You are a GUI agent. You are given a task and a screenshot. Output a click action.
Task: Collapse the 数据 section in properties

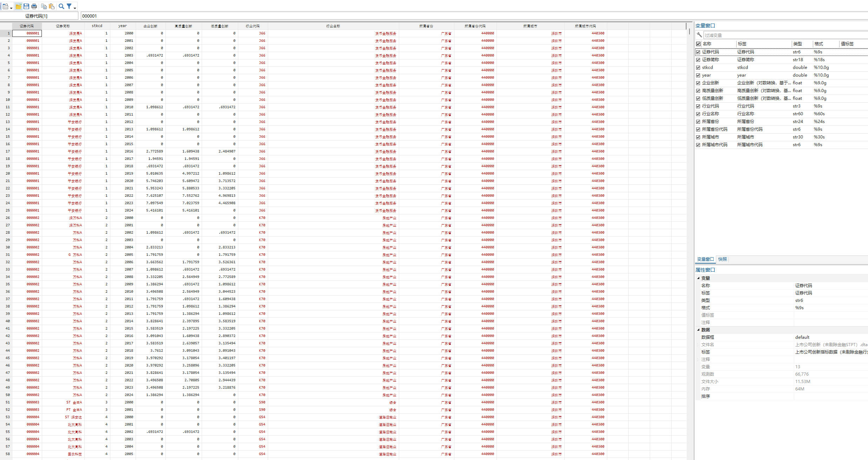(x=698, y=330)
